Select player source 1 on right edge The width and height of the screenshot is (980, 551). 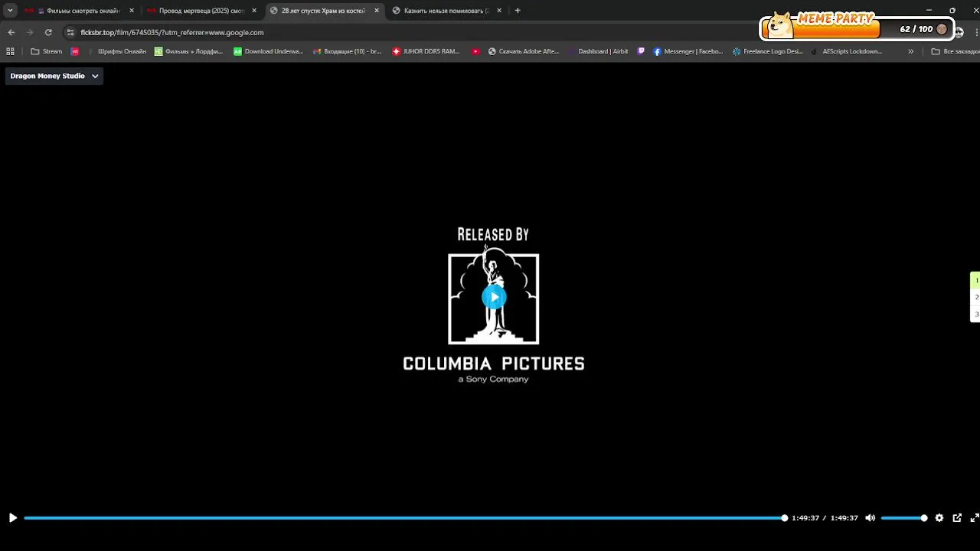point(976,280)
